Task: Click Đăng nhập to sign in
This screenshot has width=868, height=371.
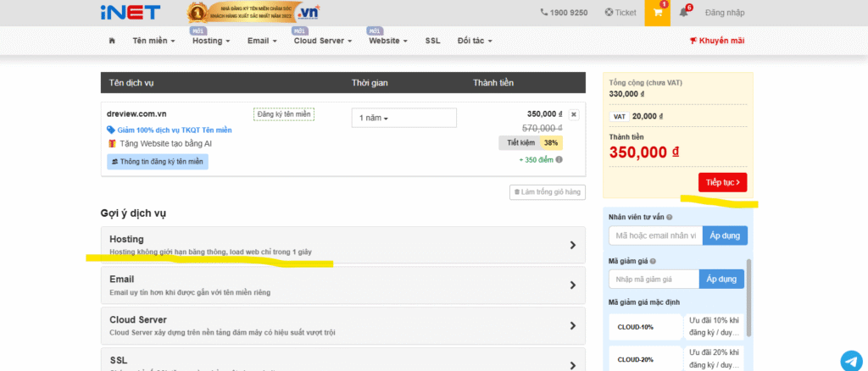Action: [725, 12]
